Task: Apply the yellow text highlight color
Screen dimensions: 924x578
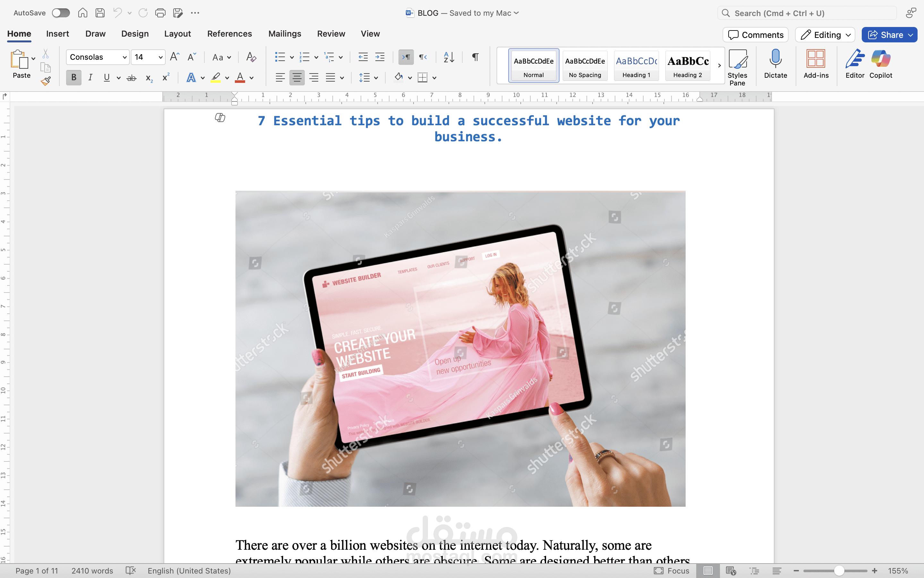Action: click(216, 78)
